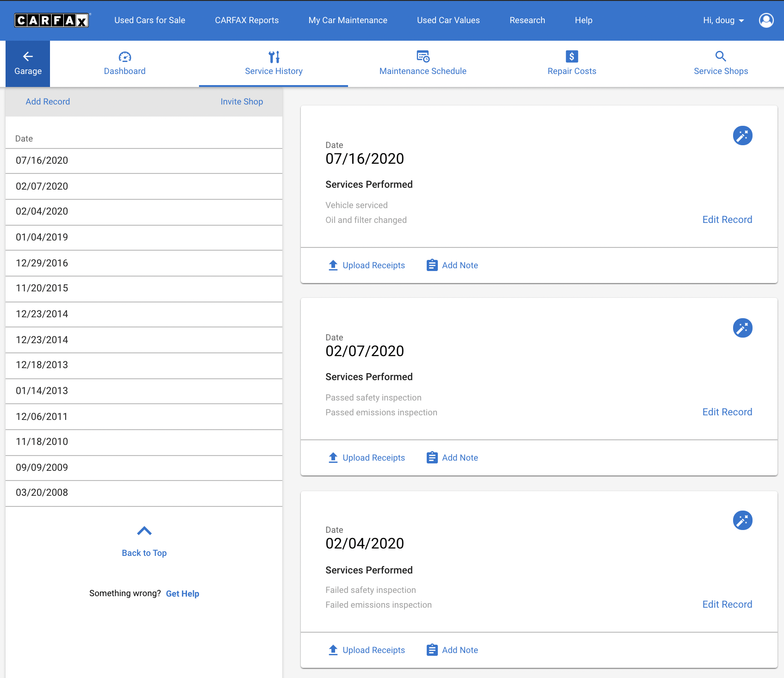The image size is (784, 678).
Task: Click the Back to Top link
Action: (x=144, y=553)
